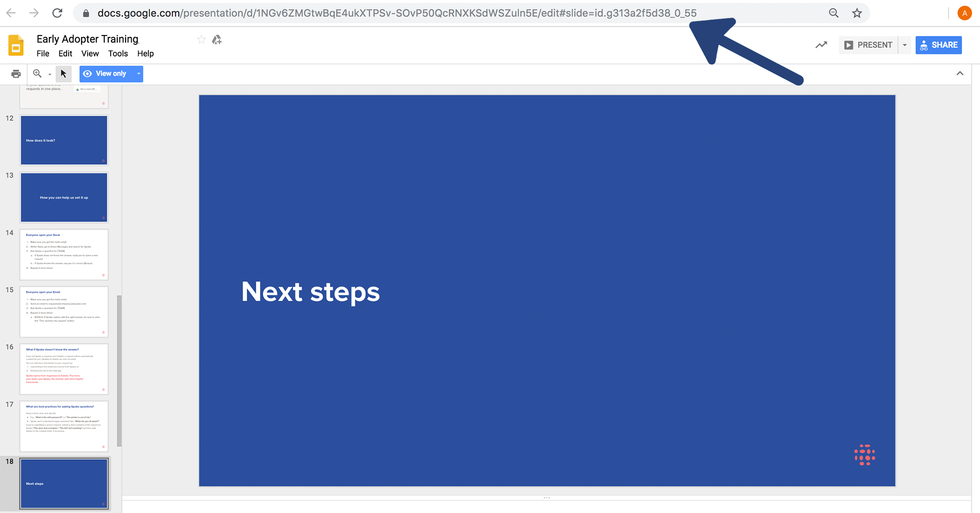Click the search icon in browser address bar
980x513 pixels.
(x=834, y=12)
